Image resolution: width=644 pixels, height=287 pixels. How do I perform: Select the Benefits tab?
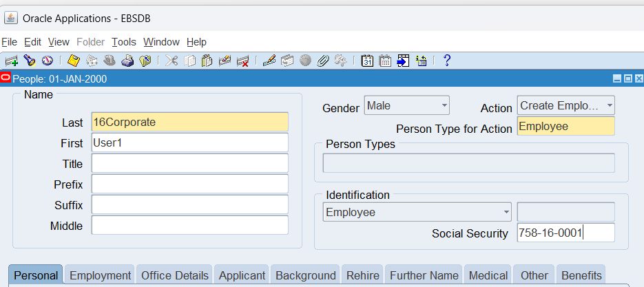[x=581, y=275]
